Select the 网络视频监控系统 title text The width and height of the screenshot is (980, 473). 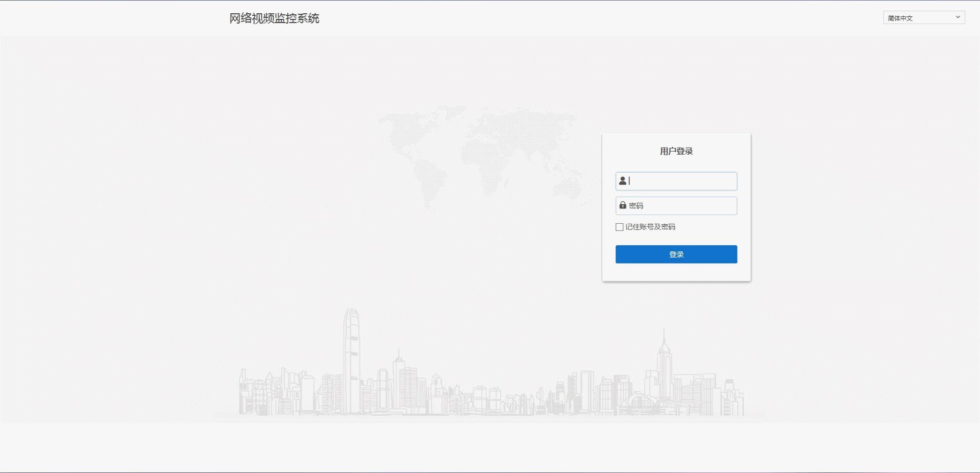tap(275, 18)
